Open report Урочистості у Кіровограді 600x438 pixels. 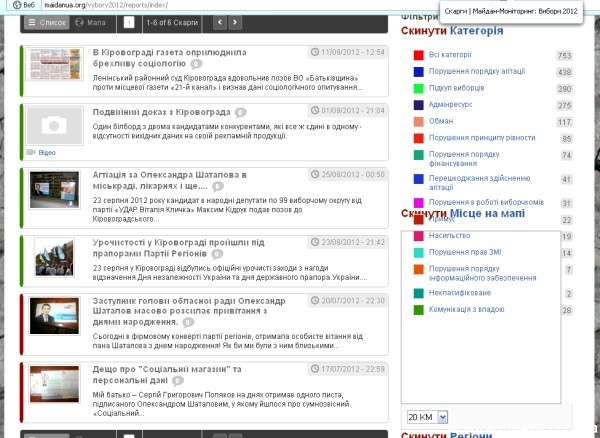178,248
